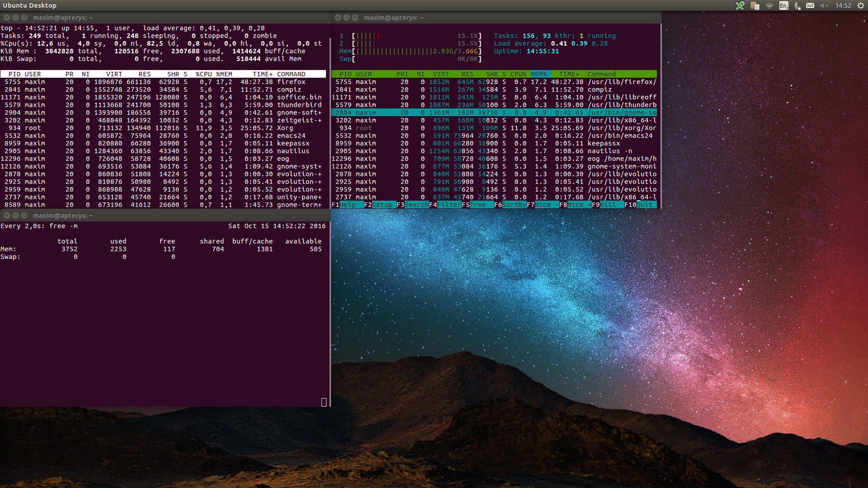Click the htop CPU 1 usage bar

pyautogui.click(x=410, y=36)
